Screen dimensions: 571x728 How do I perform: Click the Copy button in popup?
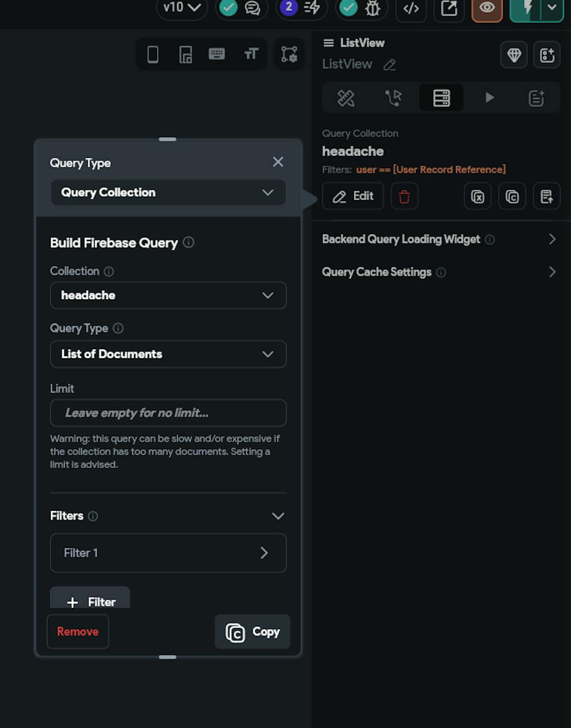coord(252,632)
